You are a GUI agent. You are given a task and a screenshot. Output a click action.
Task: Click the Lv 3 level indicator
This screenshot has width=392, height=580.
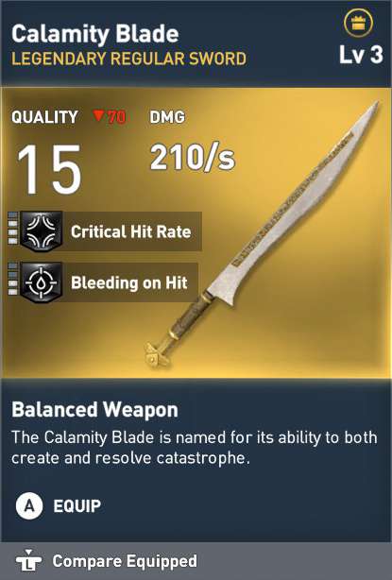coord(361,55)
